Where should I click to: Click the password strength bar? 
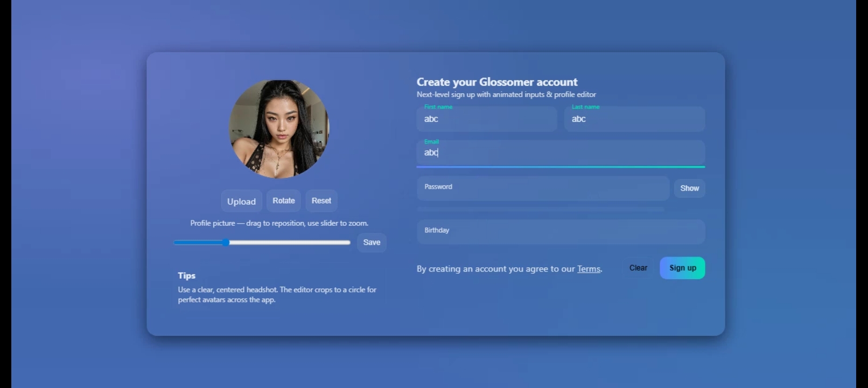coord(540,209)
